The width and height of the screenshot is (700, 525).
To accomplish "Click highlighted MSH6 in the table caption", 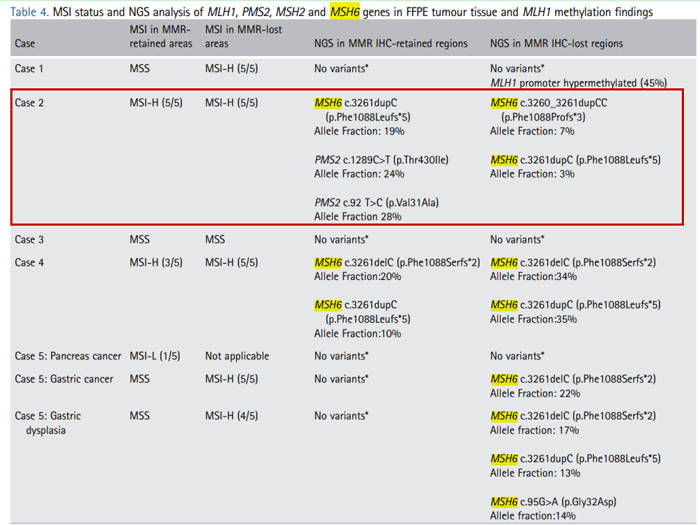I will 347,12.
